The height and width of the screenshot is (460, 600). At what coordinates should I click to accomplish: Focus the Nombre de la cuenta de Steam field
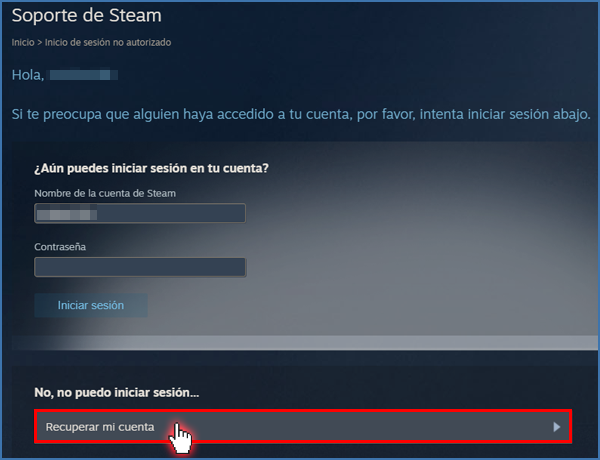[x=140, y=213]
